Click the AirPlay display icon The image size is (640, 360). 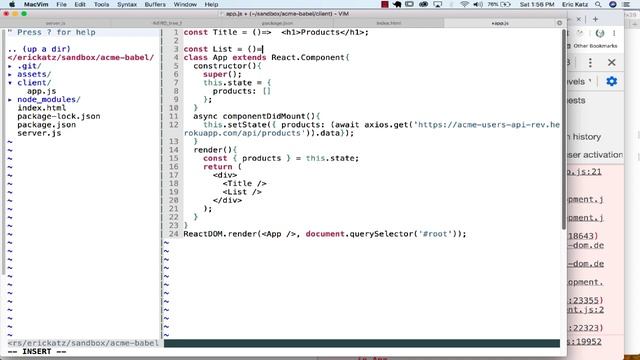(x=438, y=4)
